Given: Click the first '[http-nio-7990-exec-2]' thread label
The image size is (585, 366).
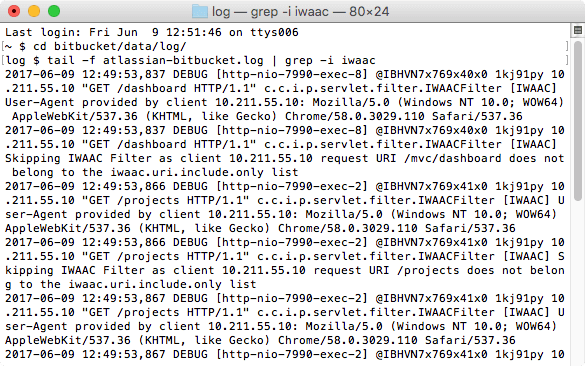Looking at the screenshot, I should 292,187.
